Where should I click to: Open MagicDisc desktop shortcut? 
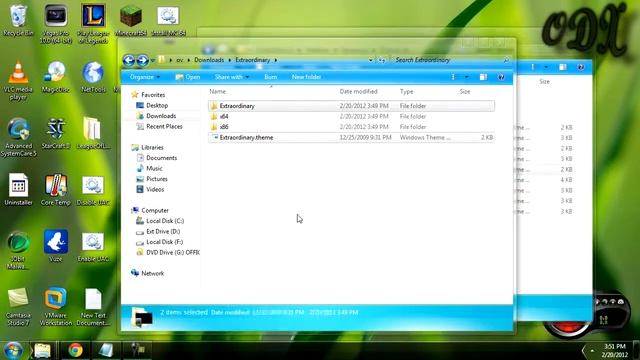pos(56,77)
